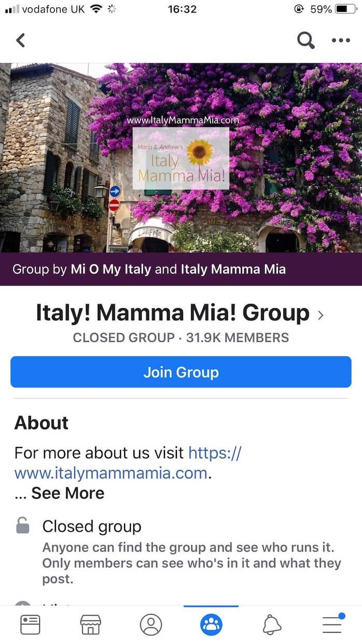Open the Italy Mamma Mia page link
Image resolution: width=362 pixels, height=644 pixels.
pos(233,269)
